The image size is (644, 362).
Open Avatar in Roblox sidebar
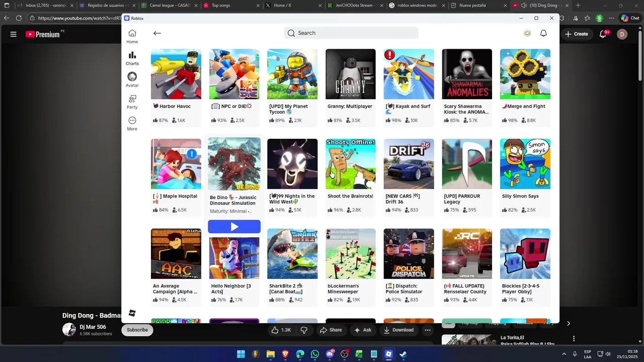coord(132,80)
